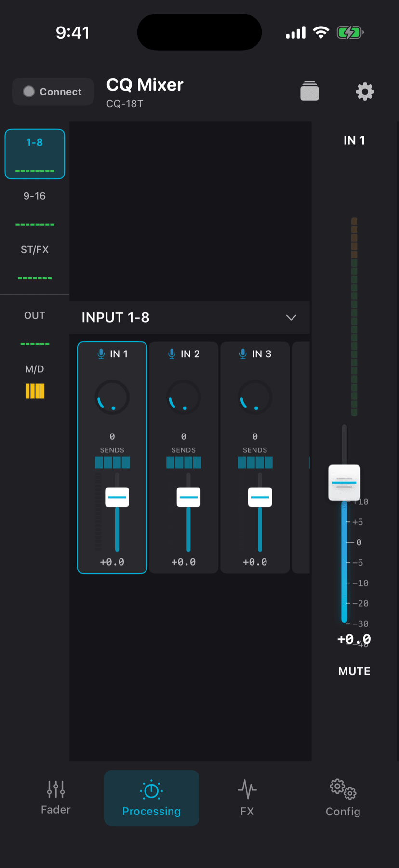Screen dimensions: 399x868
Task: Tap the -10 fader scale mark
Action: tap(360, 583)
